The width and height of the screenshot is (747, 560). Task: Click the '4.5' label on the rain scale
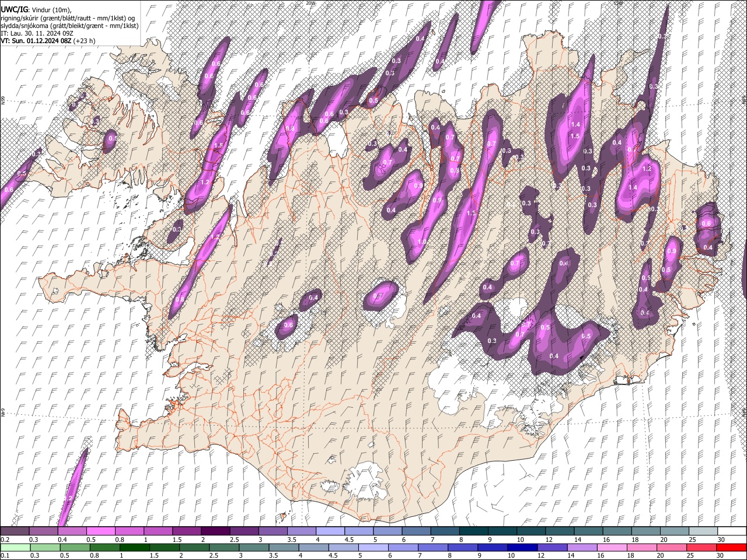(333, 556)
